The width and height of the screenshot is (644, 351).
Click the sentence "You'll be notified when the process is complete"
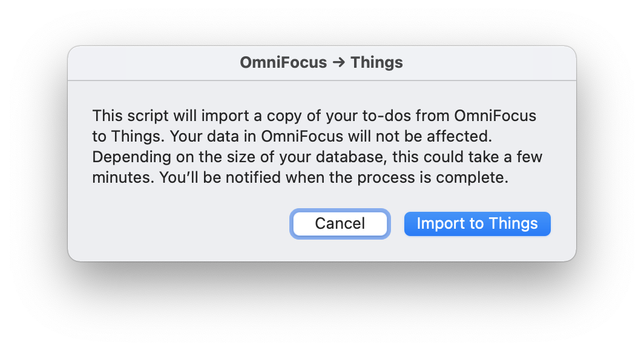tap(334, 177)
